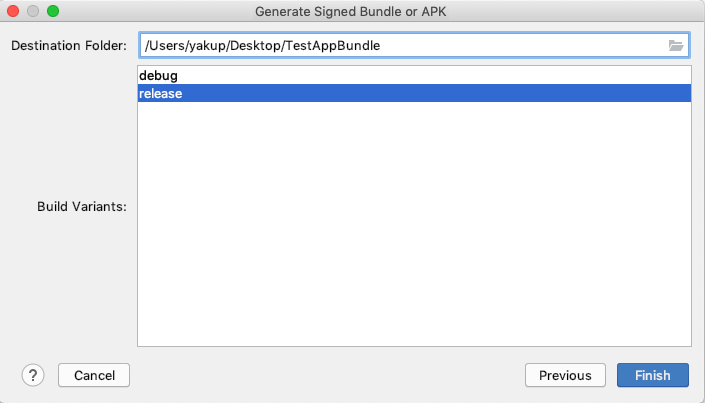Click the Build Variants label
This screenshot has width=705, height=403.
pos(82,206)
